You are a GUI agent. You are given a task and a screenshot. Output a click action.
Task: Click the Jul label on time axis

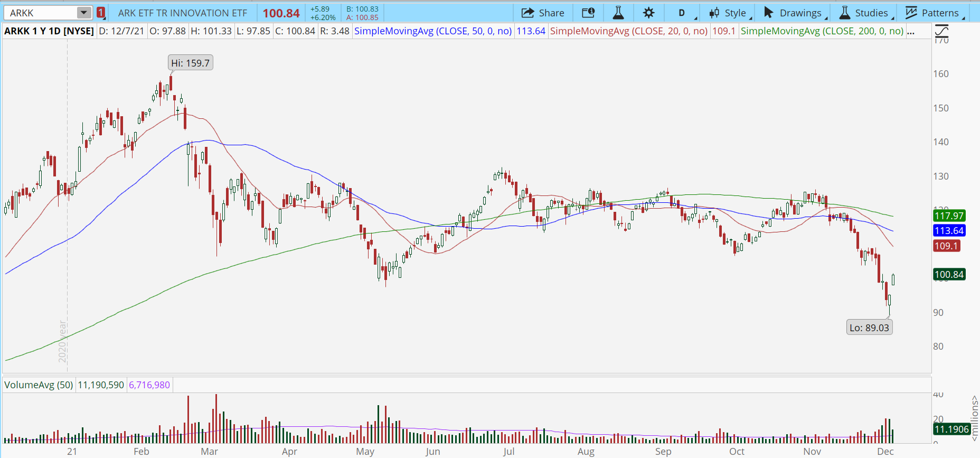click(509, 452)
